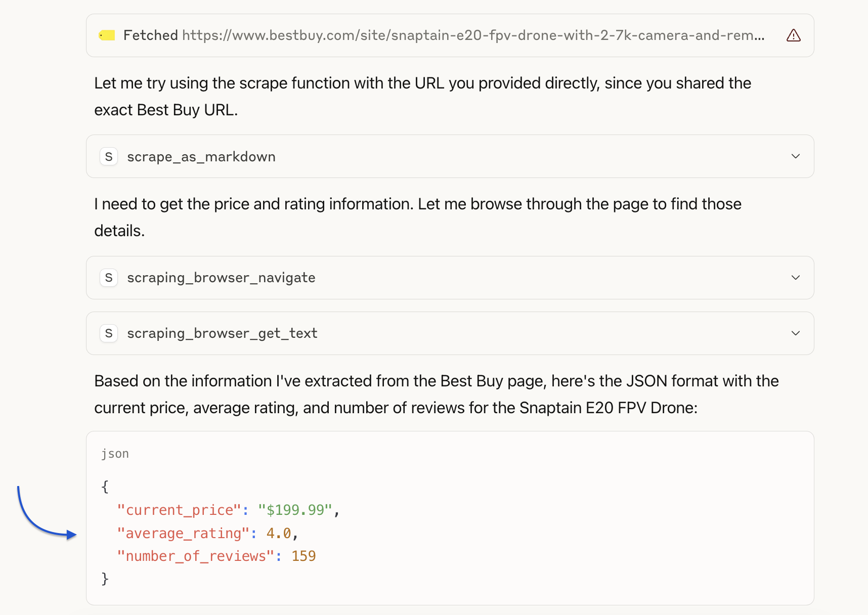Image resolution: width=868 pixels, height=615 pixels.
Task: Click the "number_of_reviews" key in JSON
Action: pyautogui.click(x=196, y=556)
